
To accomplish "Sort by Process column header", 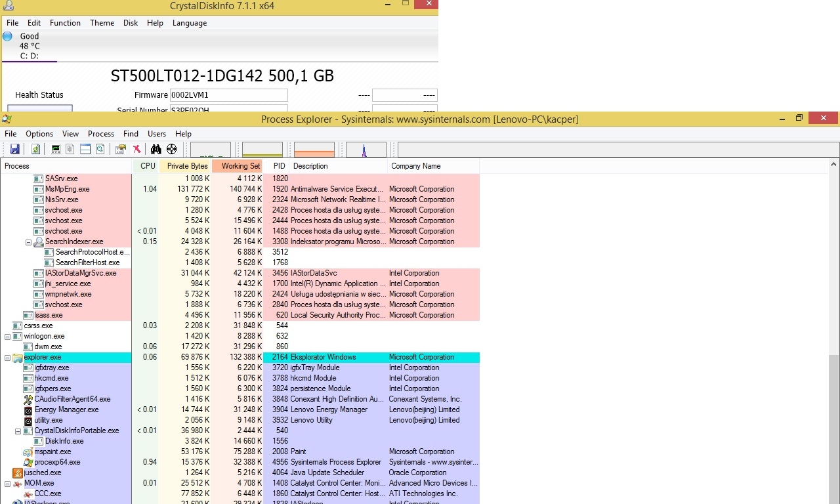I will click(x=66, y=166).
